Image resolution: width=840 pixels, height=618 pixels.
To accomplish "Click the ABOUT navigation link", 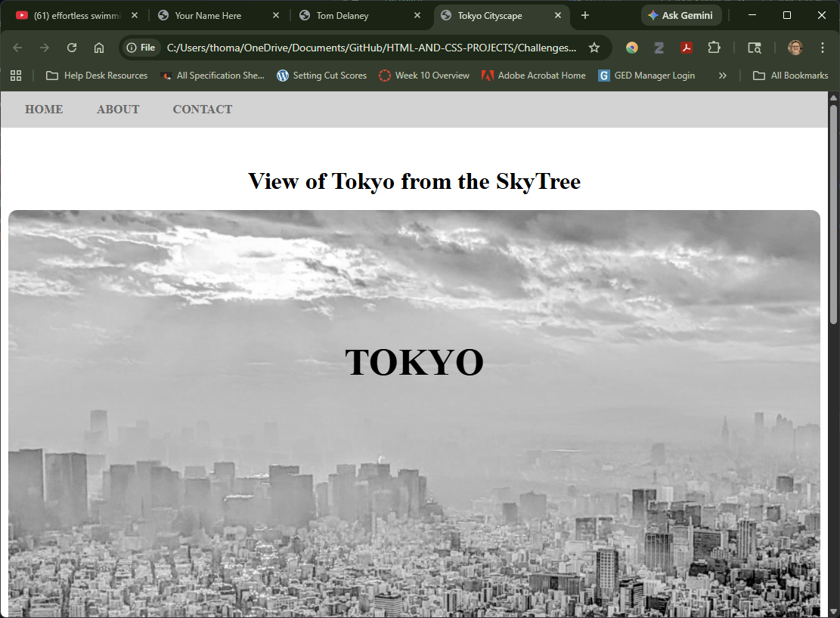I will tap(118, 109).
